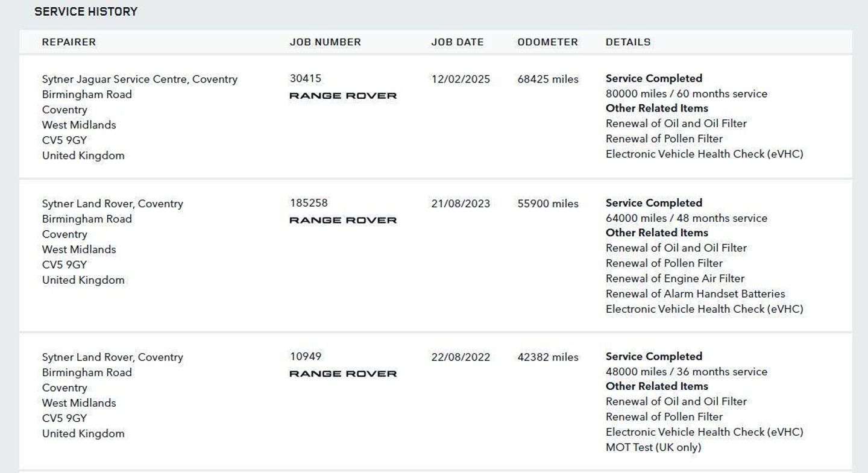
Task: Click the REPAIRER column header
Action: [x=69, y=42]
